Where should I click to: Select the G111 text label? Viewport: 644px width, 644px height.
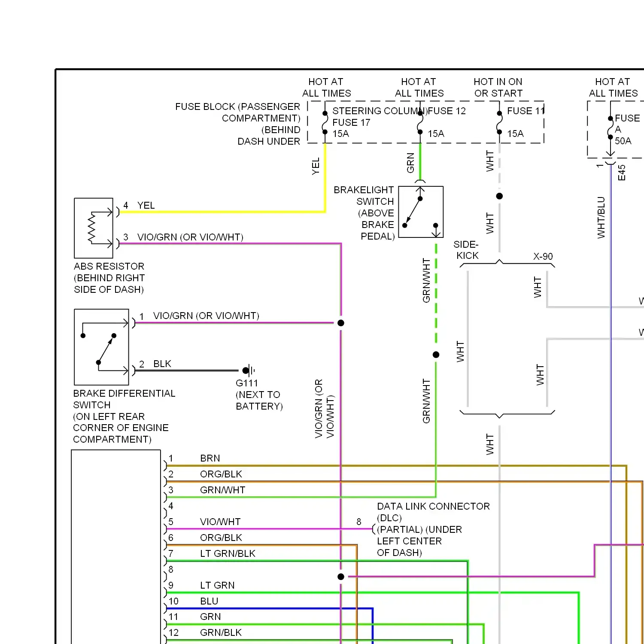coord(247,383)
